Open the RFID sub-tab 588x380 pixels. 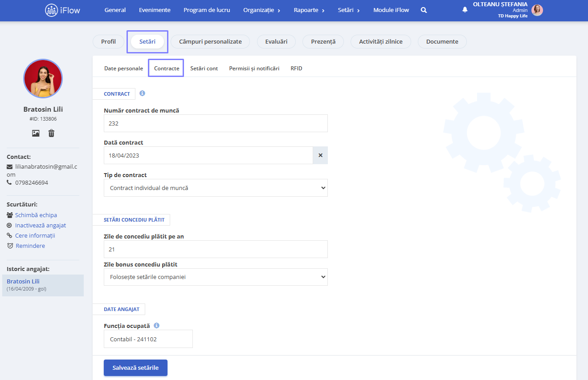[296, 69]
